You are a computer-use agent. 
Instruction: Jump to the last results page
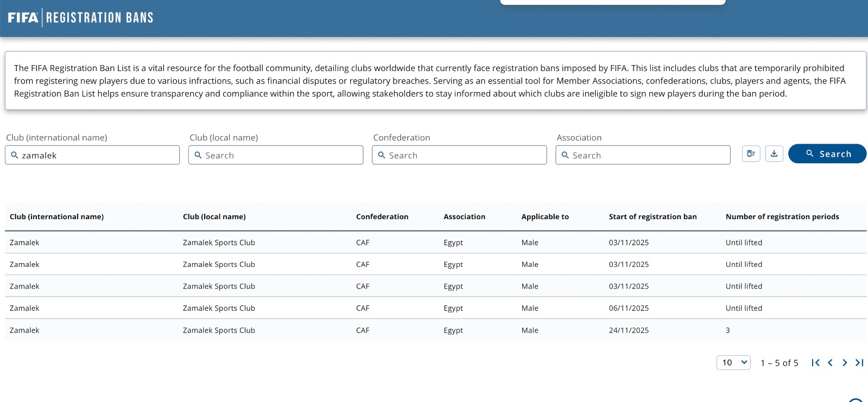(x=859, y=363)
